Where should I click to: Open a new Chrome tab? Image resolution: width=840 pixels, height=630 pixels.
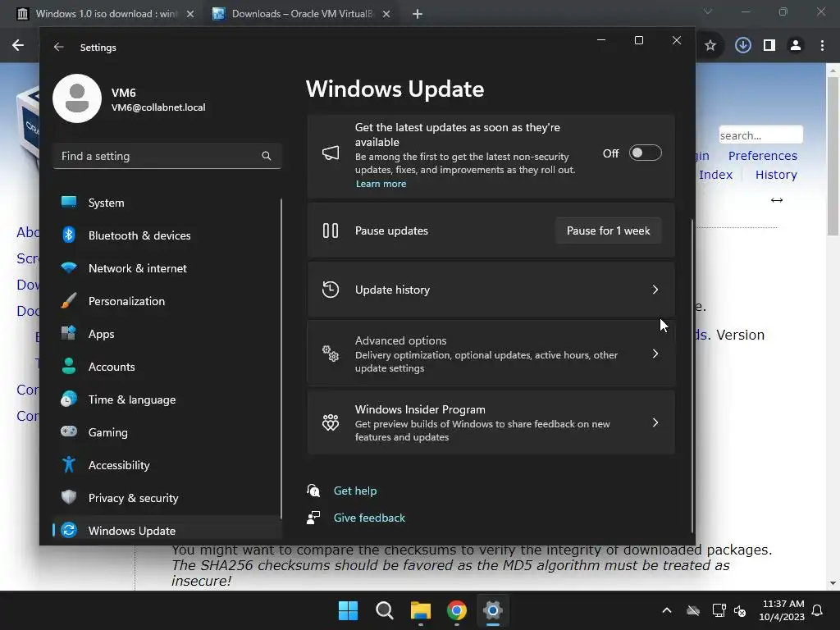(x=418, y=14)
